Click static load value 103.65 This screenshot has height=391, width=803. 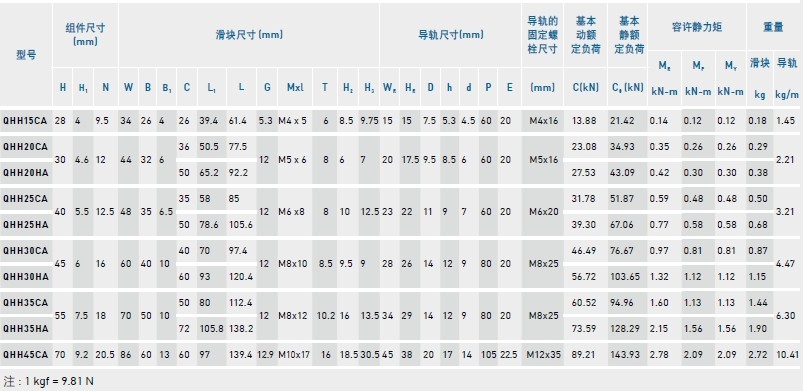625,277
